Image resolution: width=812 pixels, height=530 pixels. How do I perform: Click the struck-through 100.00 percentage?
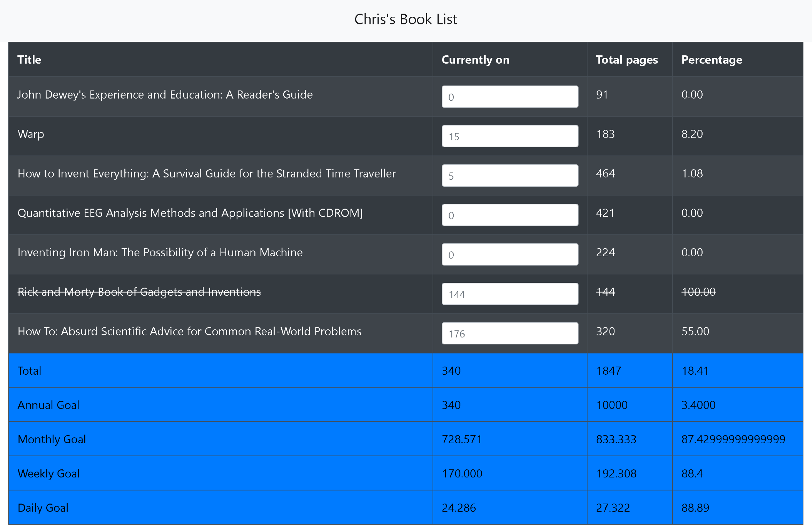[x=698, y=292]
